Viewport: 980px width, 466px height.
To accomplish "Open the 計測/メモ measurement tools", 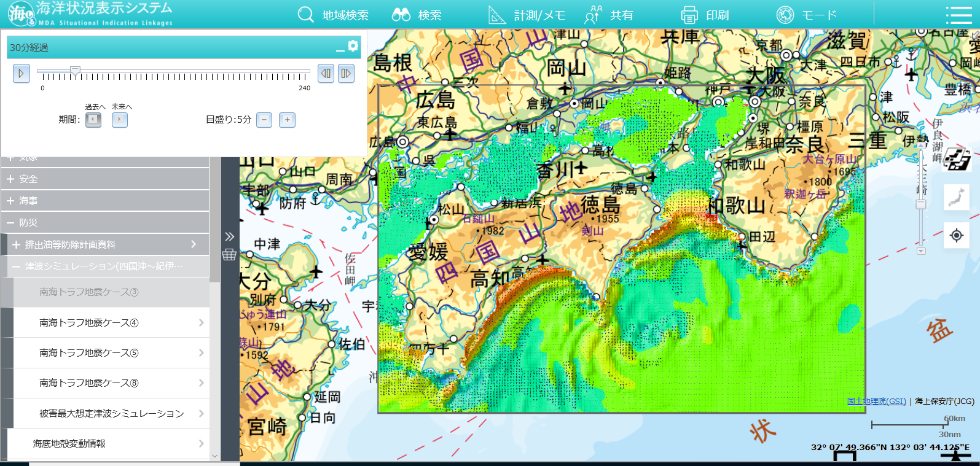I will coord(527,15).
